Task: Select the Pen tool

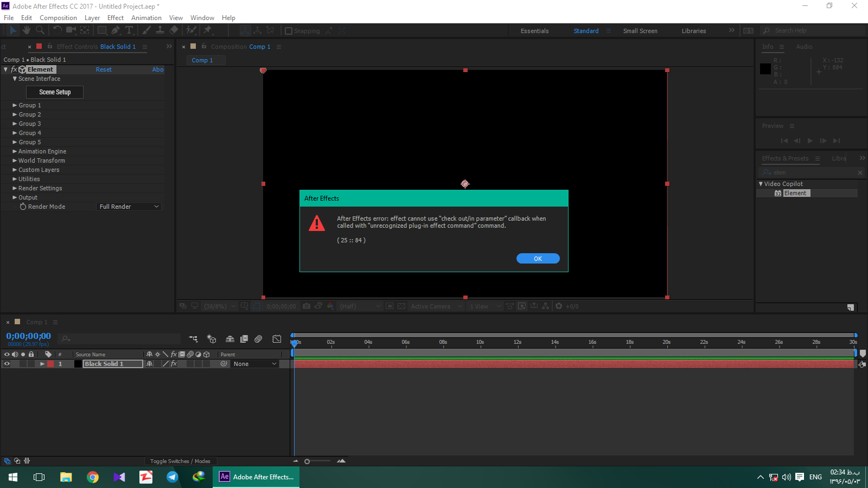Action: (116, 30)
